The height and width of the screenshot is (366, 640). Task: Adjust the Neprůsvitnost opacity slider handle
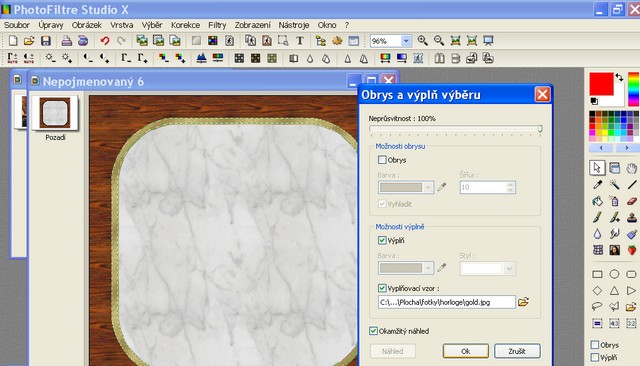(x=540, y=129)
